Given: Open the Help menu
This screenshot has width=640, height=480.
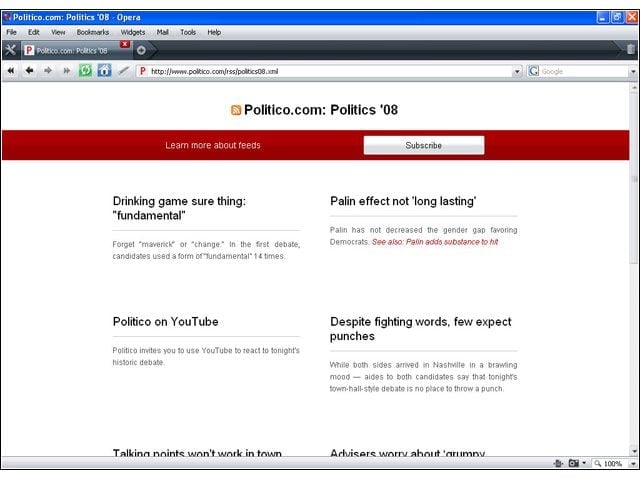Looking at the screenshot, I should (x=214, y=32).
